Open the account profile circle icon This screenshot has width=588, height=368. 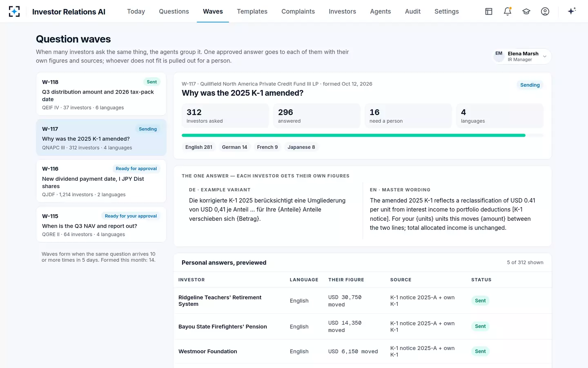coord(545,11)
